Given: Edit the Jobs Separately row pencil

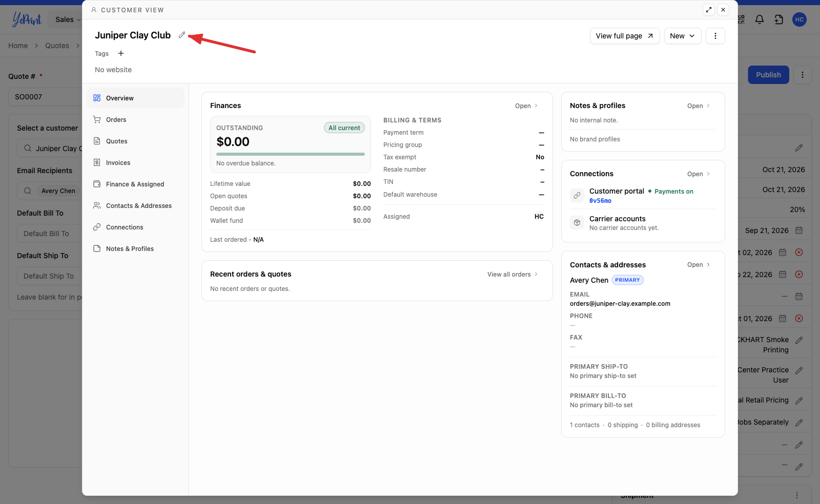Looking at the screenshot, I should tap(799, 423).
